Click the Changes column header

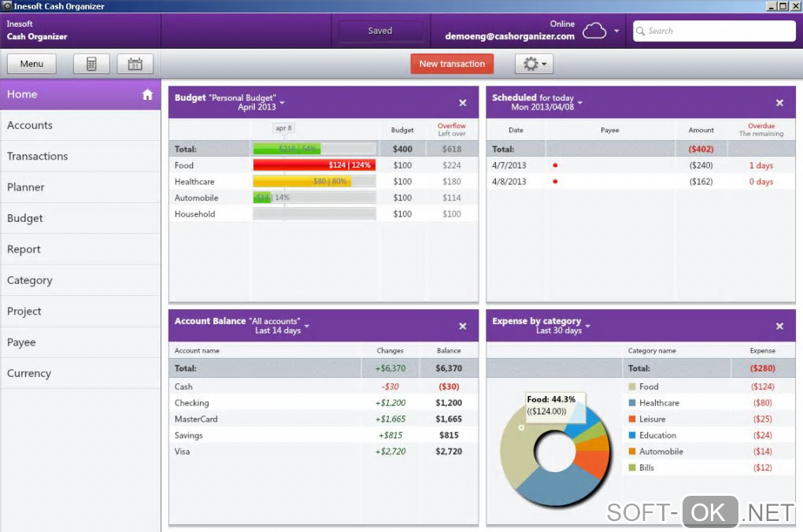390,351
